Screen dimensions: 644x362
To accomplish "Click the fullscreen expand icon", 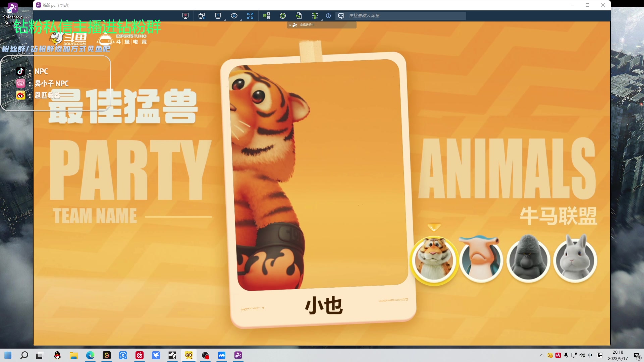I will click(250, 16).
